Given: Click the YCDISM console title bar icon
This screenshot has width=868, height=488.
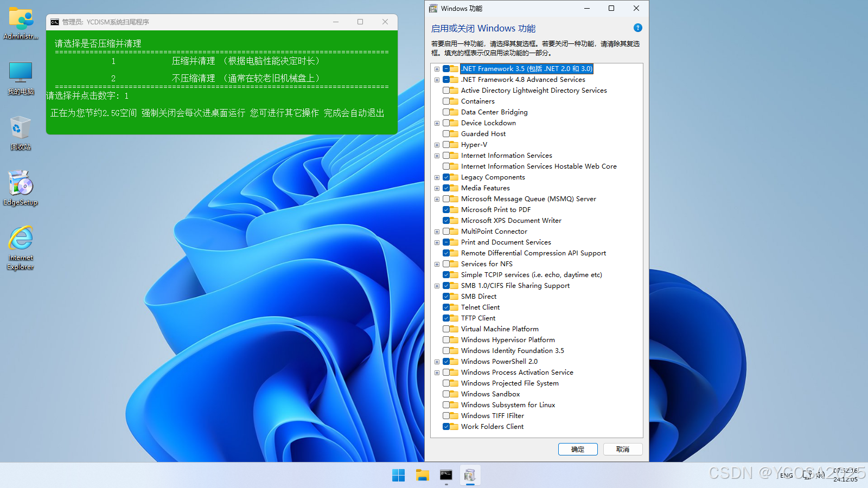Looking at the screenshot, I should click(x=55, y=22).
